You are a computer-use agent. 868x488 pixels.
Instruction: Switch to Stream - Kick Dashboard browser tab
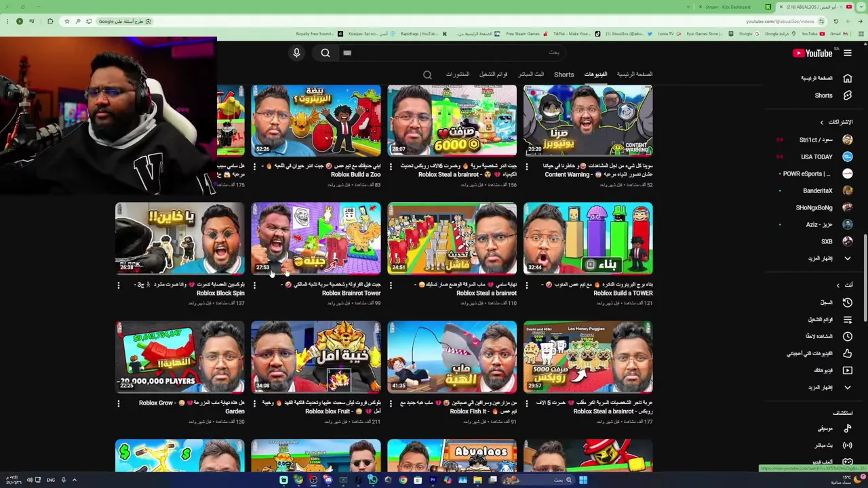pos(736,7)
